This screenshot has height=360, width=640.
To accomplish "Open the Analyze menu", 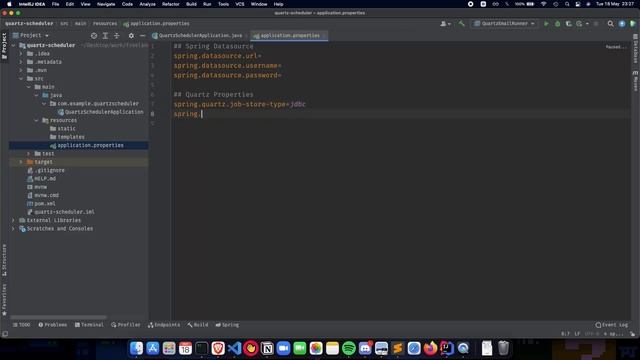I will [x=147, y=4].
